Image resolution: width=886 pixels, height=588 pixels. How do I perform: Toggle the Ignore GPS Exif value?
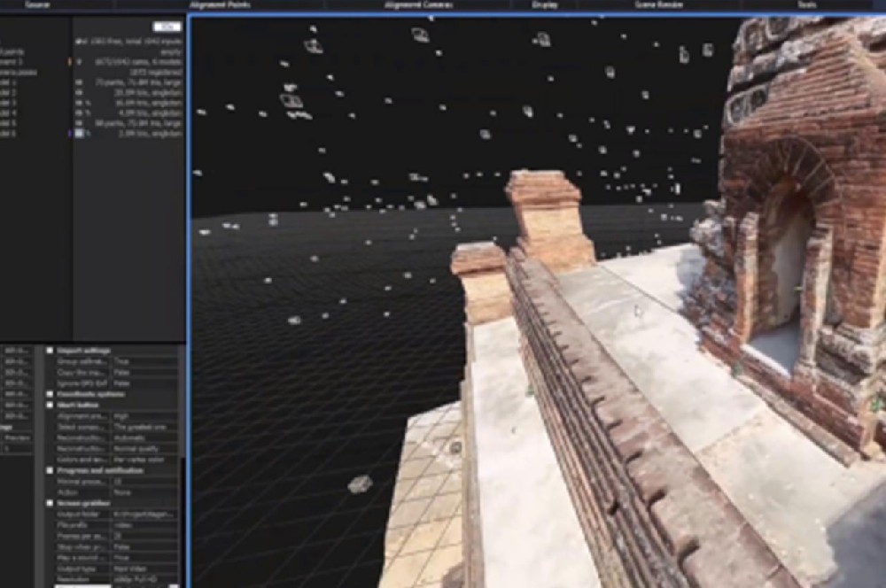144,383
